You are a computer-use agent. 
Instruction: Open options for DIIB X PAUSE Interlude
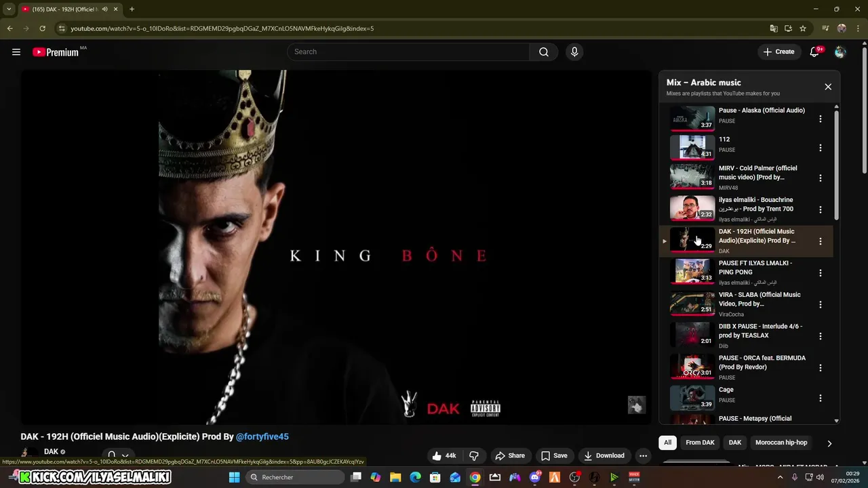820,336
